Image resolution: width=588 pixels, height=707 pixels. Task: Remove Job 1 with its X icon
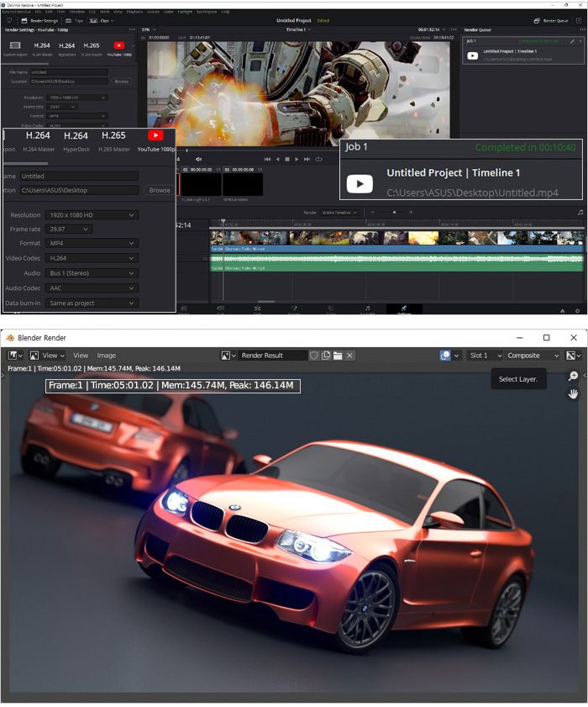580,41
